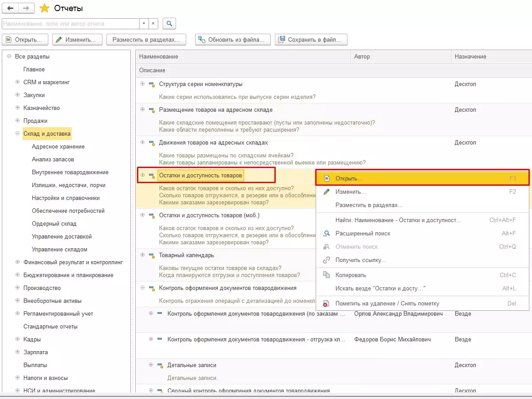The image size is (532, 399).
Task: Expand Финансовый результат и контроллинг section
Action: coord(18,262)
